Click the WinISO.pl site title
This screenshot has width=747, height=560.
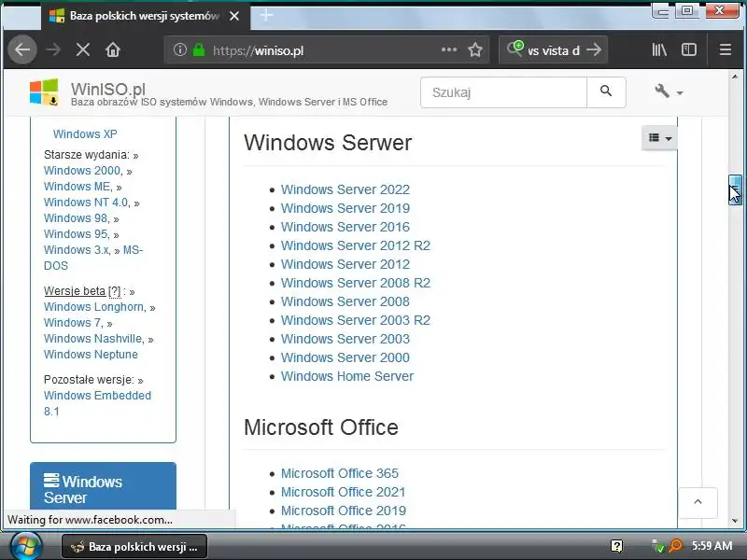[108, 89]
